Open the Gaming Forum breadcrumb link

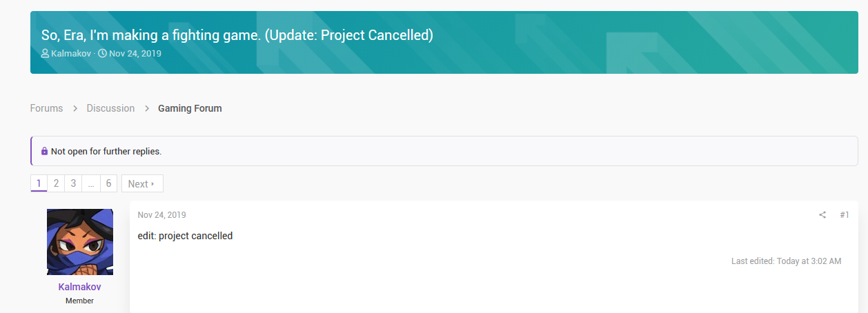point(190,108)
